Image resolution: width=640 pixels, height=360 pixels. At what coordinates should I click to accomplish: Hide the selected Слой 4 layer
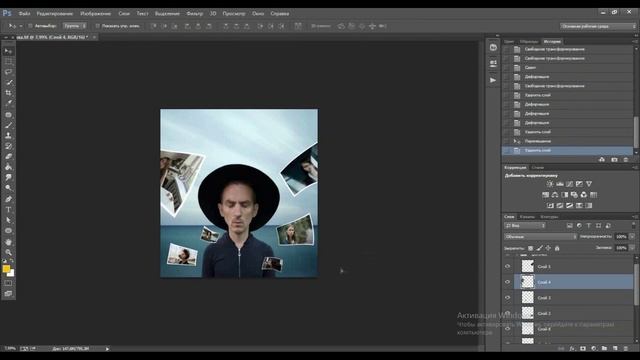click(x=508, y=282)
